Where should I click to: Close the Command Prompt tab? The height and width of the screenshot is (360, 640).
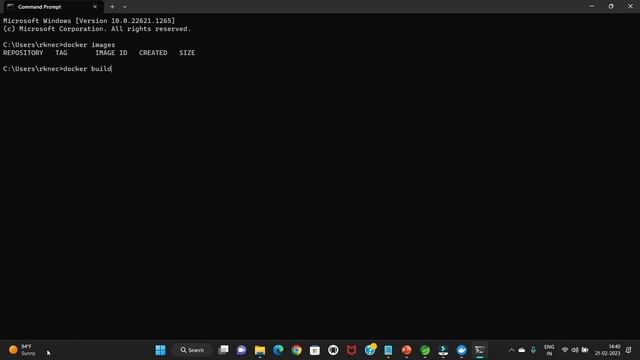click(95, 7)
